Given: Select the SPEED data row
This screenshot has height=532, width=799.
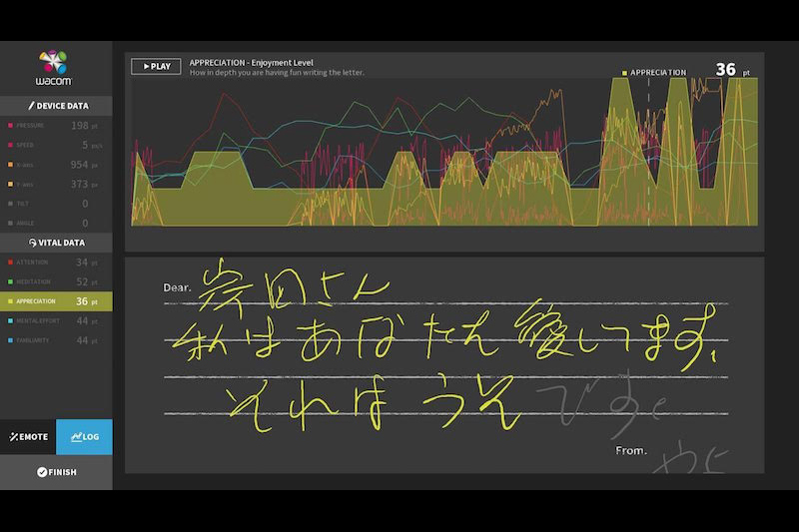Looking at the screenshot, I should pyautogui.click(x=56, y=145).
